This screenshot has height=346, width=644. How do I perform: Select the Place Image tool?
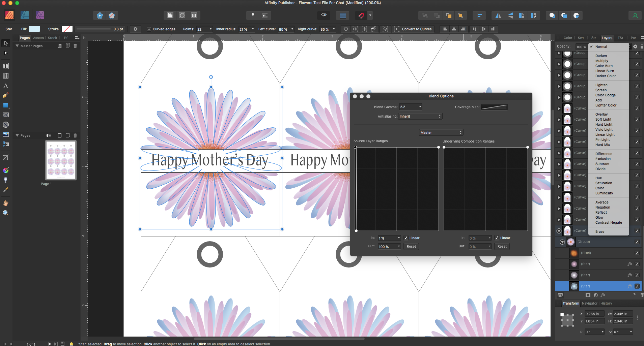[x=6, y=134]
